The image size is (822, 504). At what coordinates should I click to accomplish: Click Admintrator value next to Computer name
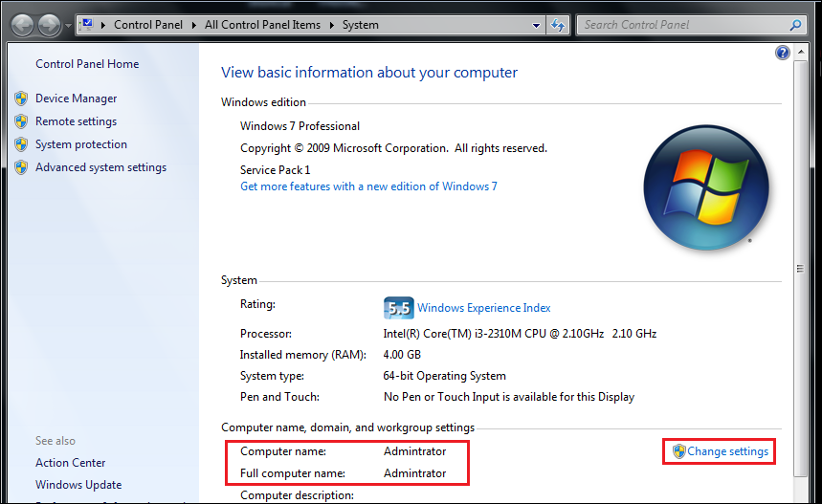[414, 451]
